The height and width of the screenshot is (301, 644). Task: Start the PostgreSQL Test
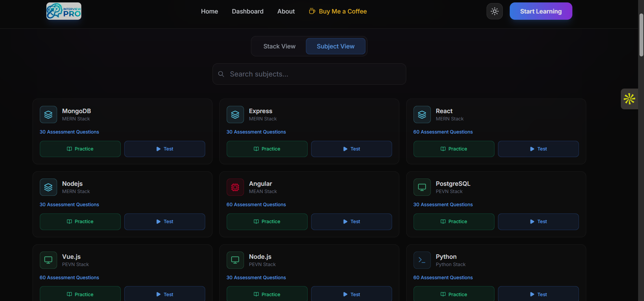tap(538, 222)
